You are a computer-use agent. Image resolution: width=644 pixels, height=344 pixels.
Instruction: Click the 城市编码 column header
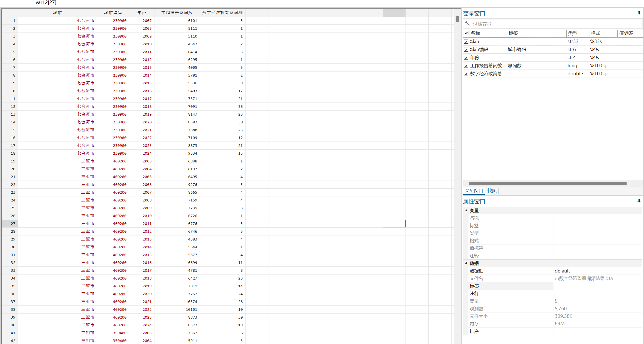click(113, 13)
